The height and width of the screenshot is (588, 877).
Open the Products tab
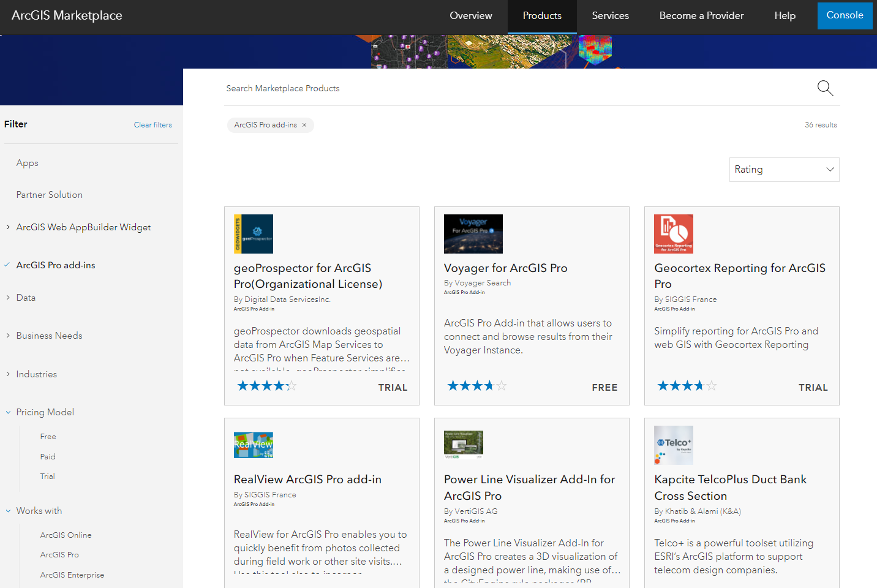[542, 16]
